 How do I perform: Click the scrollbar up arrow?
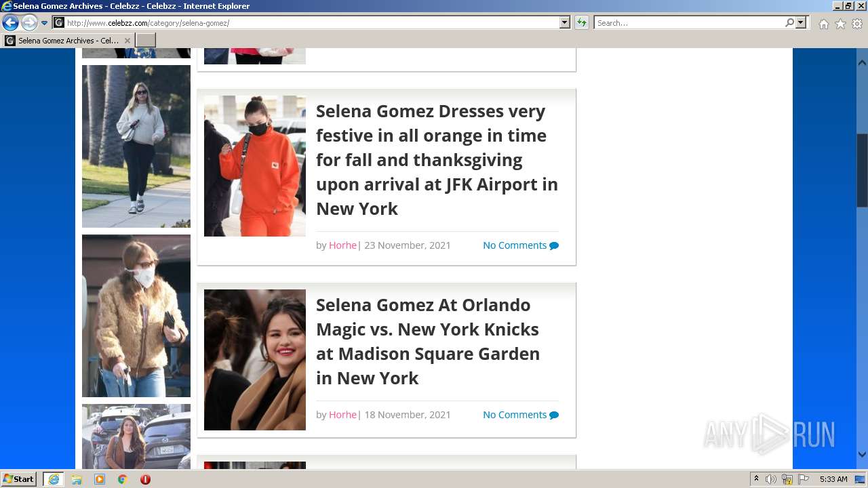(x=862, y=63)
